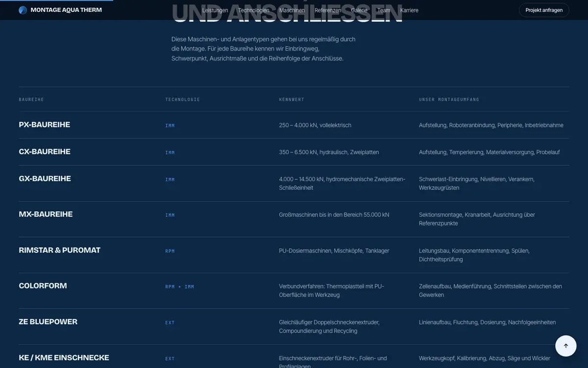Screen dimensions: 588x368
Task: Select the CX-BAUREIHE row title
Action: click(x=45, y=152)
